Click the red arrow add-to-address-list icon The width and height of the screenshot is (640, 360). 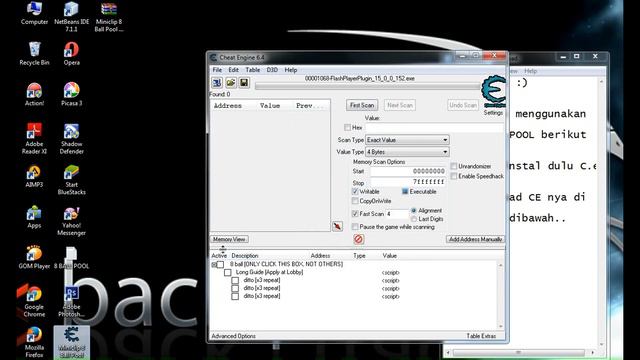[x=338, y=227]
